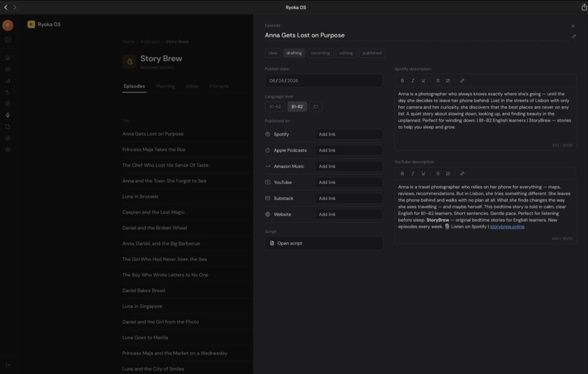This screenshot has height=374, width=588.
Task: Apply italic in YouTube description toolbar
Action: pyautogui.click(x=413, y=173)
